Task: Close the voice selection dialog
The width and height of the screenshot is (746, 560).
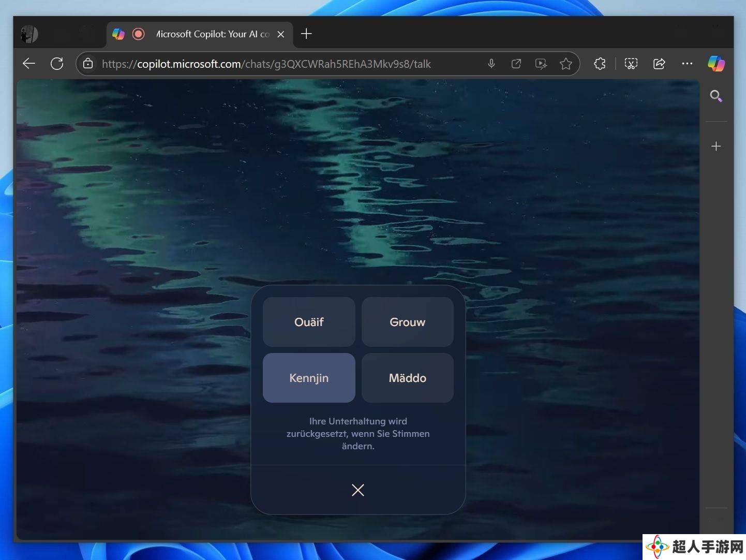Action: coord(358,490)
